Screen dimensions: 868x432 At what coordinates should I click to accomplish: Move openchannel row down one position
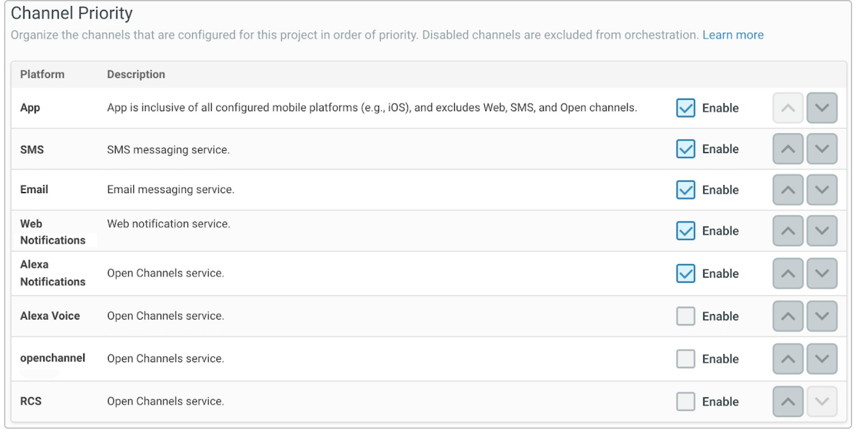(822, 359)
